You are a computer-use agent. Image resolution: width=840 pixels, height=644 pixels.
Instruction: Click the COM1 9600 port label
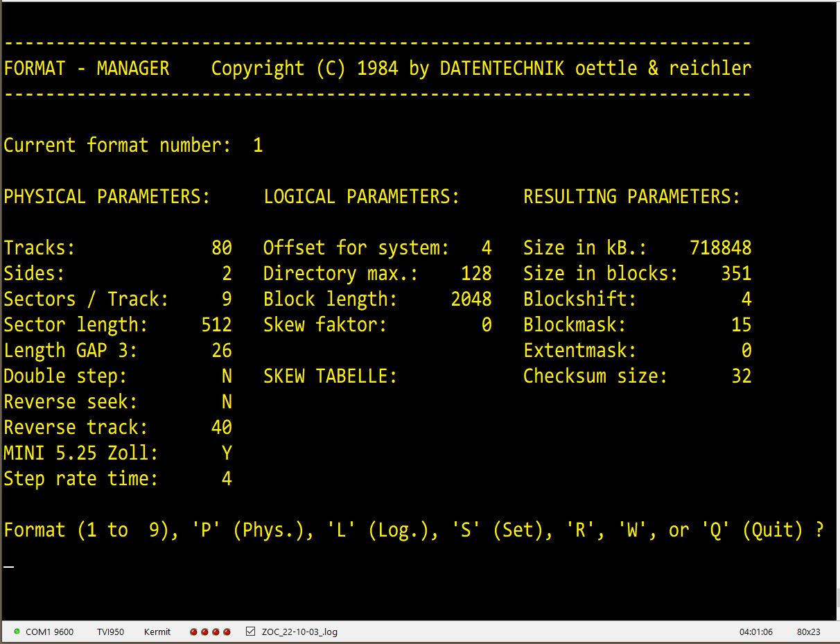pyautogui.click(x=49, y=632)
